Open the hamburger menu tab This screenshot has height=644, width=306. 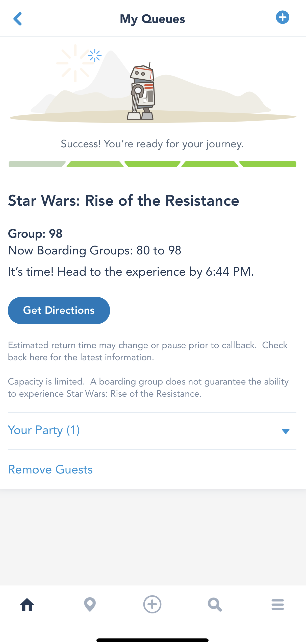tap(278, 605)
